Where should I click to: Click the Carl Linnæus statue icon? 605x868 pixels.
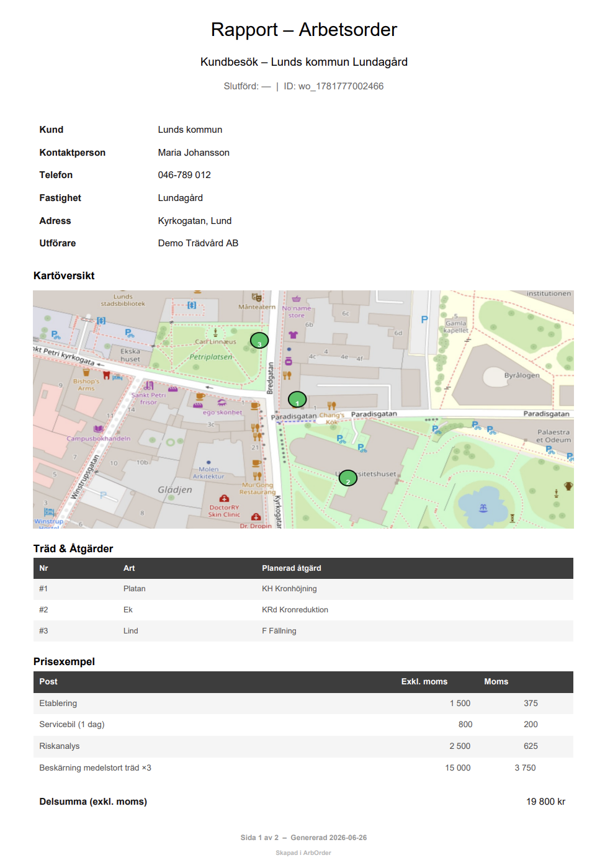215,333
